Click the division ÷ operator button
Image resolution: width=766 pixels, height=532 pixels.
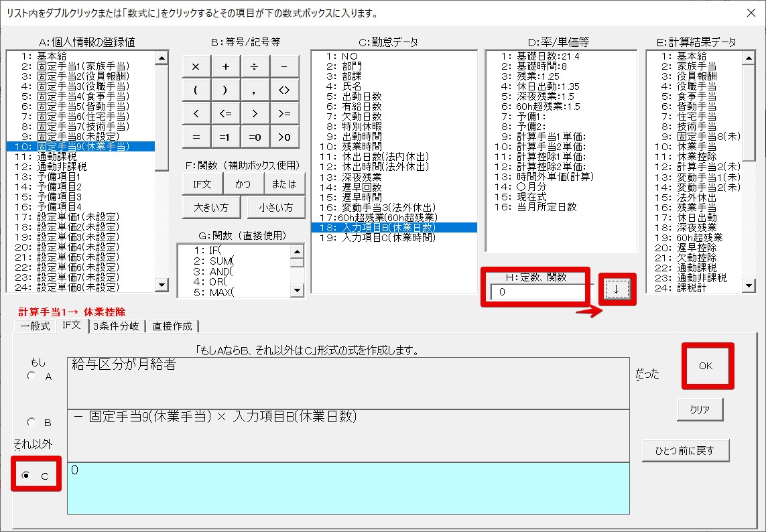click(255, 67)
